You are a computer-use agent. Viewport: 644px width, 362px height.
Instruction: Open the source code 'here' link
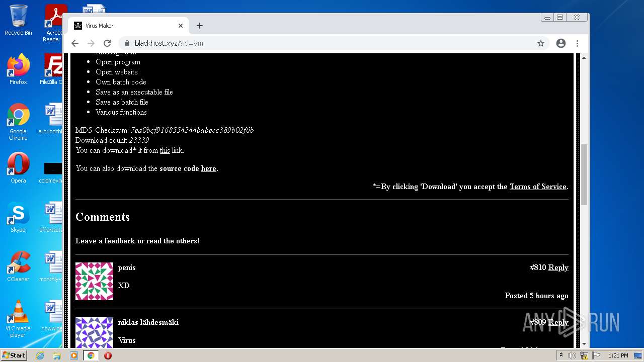[208, 168]
